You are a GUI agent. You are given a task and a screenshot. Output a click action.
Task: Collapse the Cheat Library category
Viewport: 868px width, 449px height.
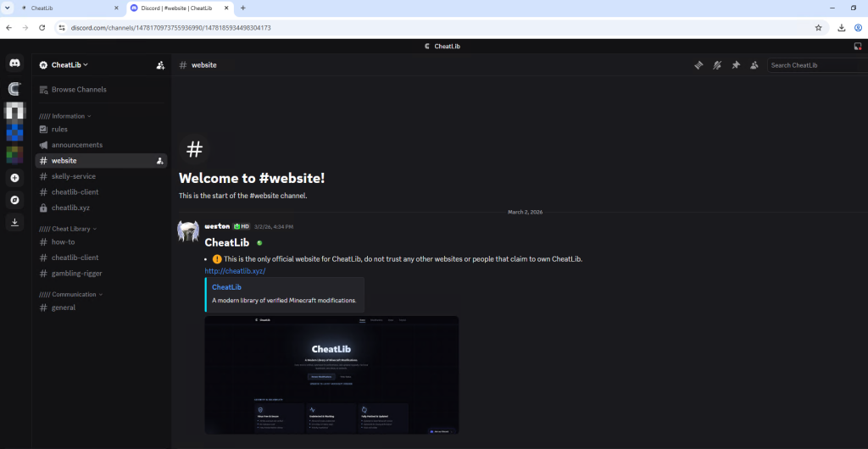point(68,229)
